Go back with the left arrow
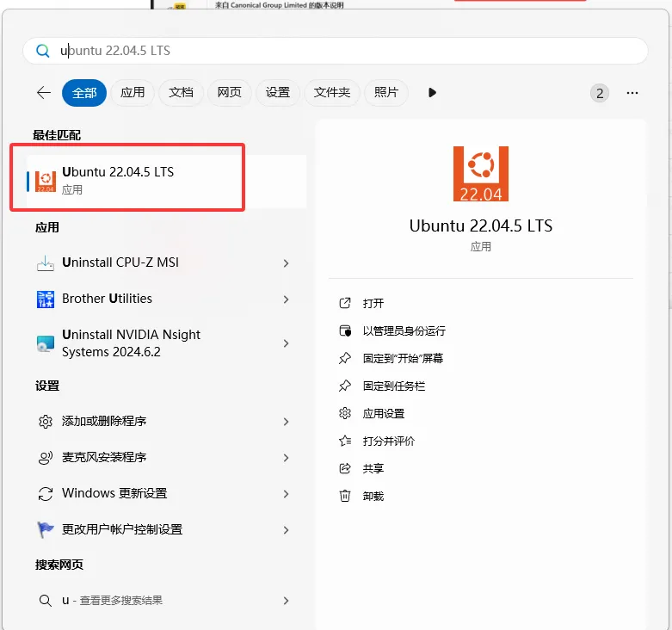Image resolution: width=672 pixels, height=630 pixels. pyautogui.click(x=44, y=93)
